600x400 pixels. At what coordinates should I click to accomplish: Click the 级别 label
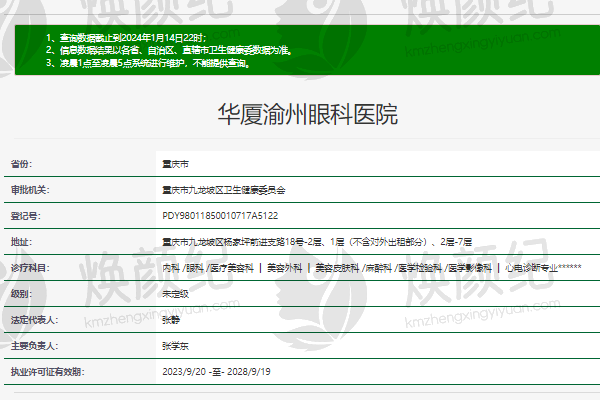tap(21, 294)
